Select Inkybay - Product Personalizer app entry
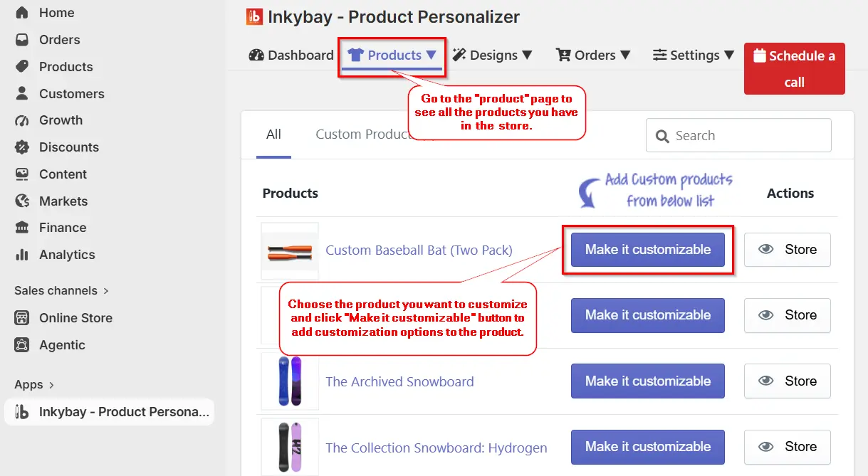 tap(109, 412)
